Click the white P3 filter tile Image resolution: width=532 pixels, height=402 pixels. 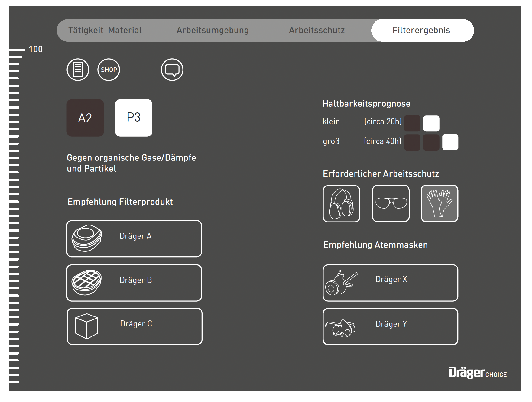pyautogui.click(x=134, y=118)
